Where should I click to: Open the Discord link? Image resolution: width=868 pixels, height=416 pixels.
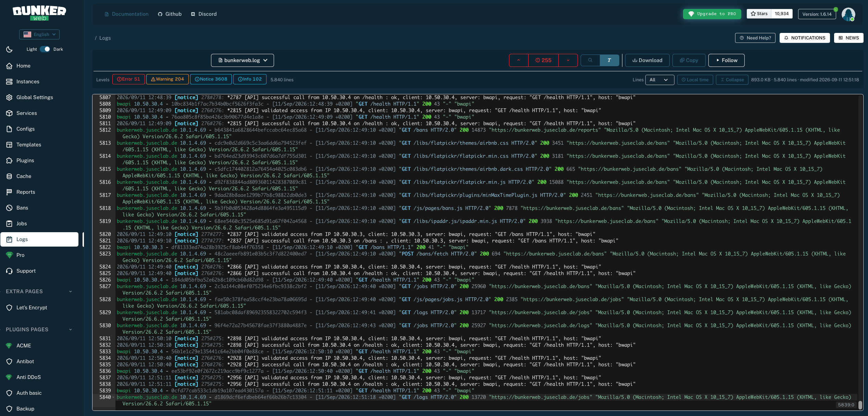click(x=204, y=14)
